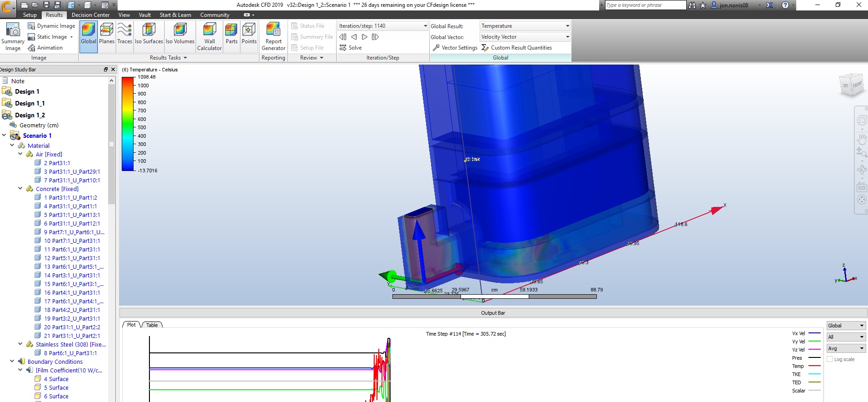Viewport: 868px width, 402px height.
Task: Open Vector Settings
Action: [x=455, y=48]
